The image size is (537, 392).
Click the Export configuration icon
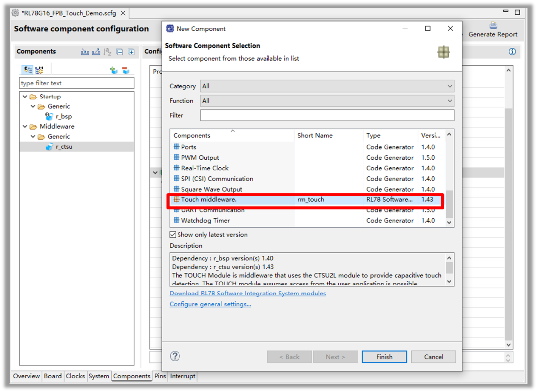click(x=96, y=52)
